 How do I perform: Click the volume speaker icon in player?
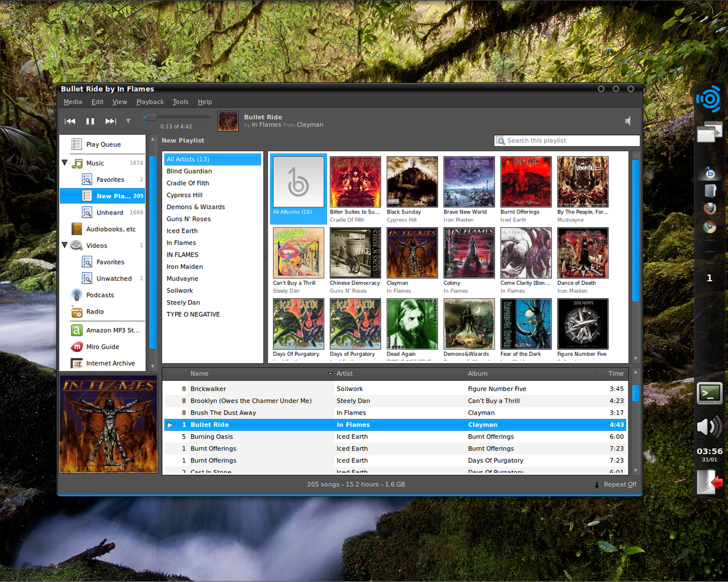(629, 121)
